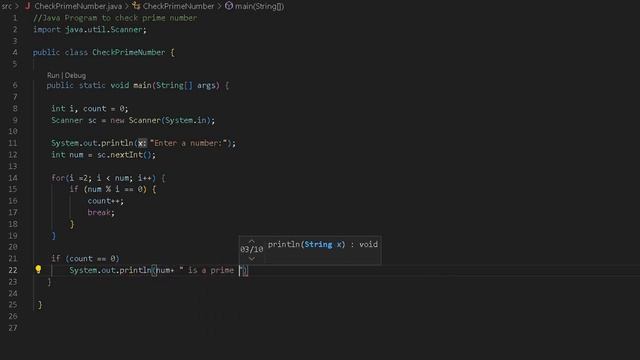Click the method symbol icon in the breadcrumb
The width and height of the screenshot is (640, 360).
click(x=229, y=6)
